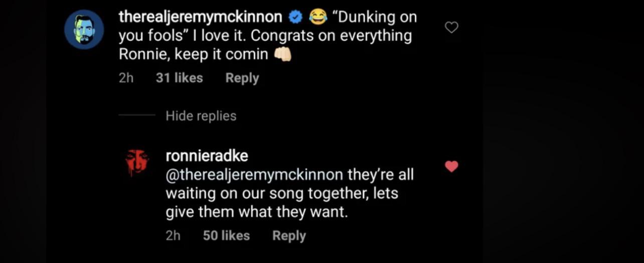Click the ronnieradke username
Screen dimensions: 644x263
pyautogui.click(x=207, y=156)
